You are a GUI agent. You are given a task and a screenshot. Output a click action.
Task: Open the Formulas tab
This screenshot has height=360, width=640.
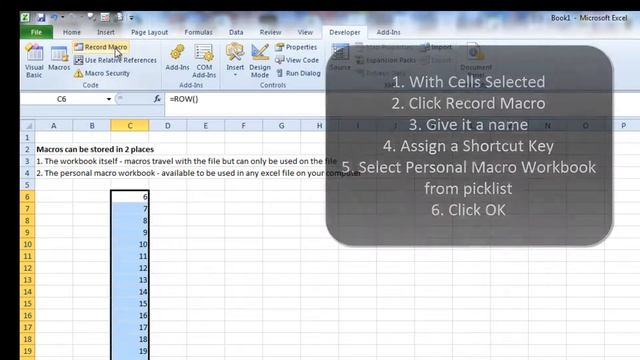[x=198, y=32]
